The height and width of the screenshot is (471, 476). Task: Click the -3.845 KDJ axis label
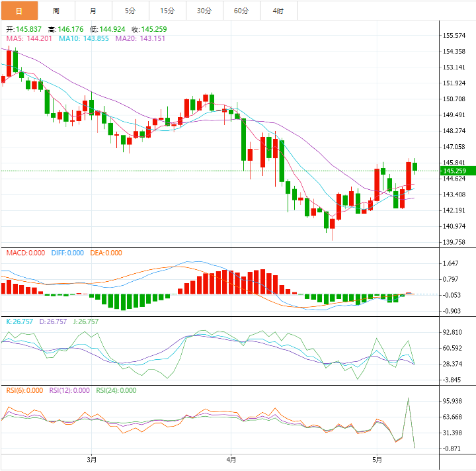click(x=452, y=380)
